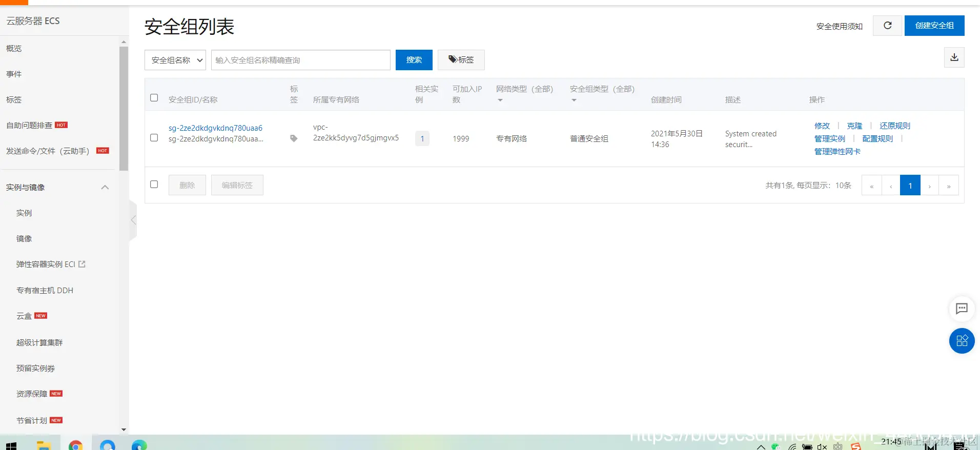
Task: Open 预留实例券 in the sidebar
Action: 35,368
